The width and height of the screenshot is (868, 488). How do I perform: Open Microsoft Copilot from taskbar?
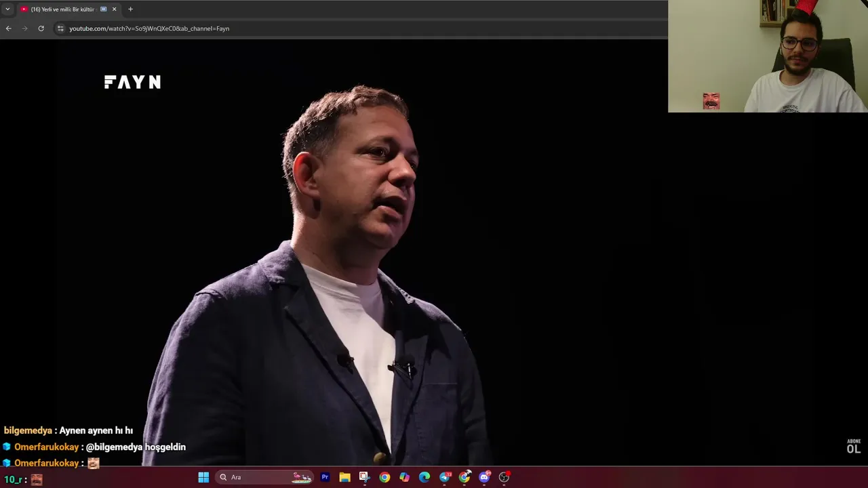[404, 477]
